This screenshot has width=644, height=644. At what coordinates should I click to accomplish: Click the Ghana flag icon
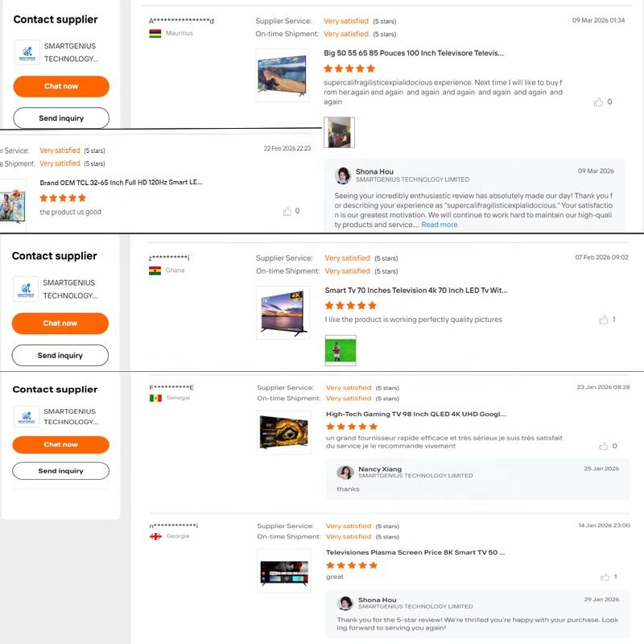pos(155,270)
